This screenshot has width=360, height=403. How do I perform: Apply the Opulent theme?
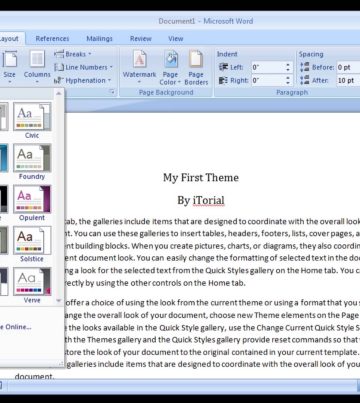(x=32, y=203)
